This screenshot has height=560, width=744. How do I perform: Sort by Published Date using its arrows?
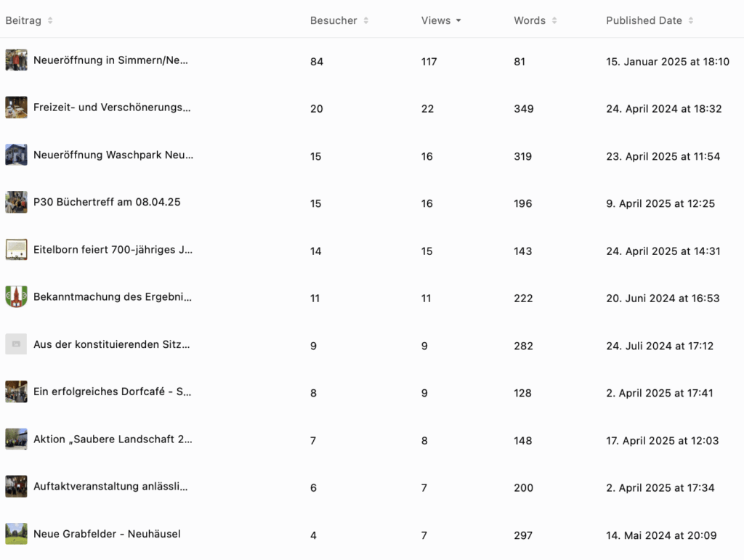click(x=691, y=20)
